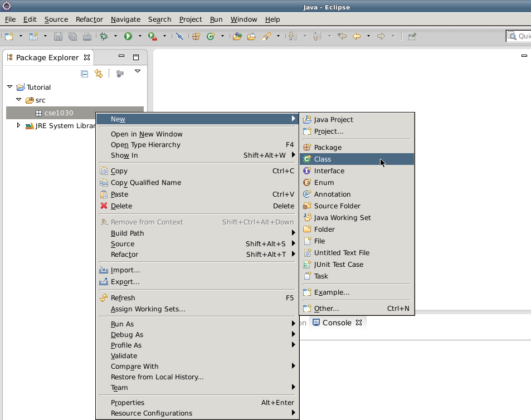This screenshot has height=420, width=531.
Task: Click Last Edit Location toolbar icon
Action: point(342,36)
